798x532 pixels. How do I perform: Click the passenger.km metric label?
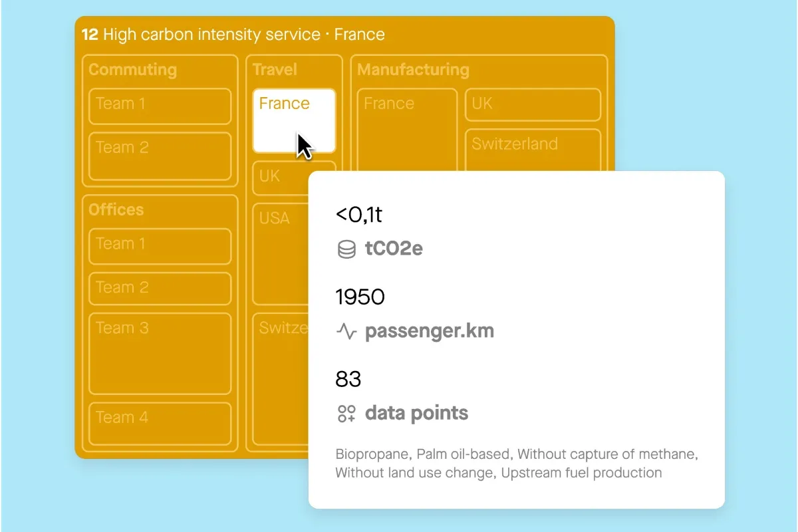pyautogui.click(x=430, y=331)
